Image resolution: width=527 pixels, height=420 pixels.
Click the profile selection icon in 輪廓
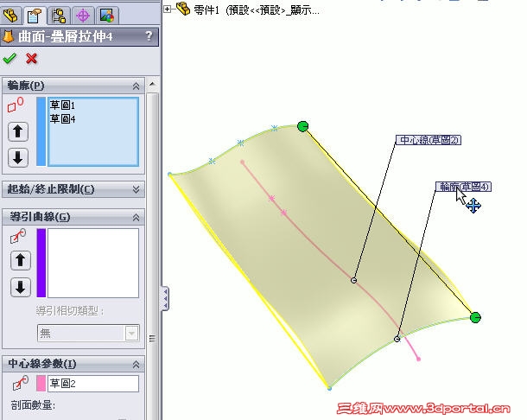tap(16, 105)
